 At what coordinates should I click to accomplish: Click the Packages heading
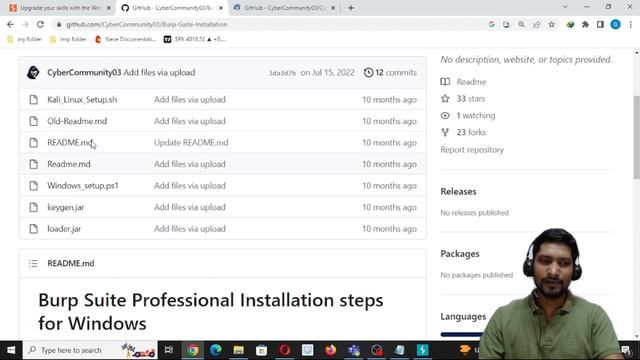pos(460,254)
